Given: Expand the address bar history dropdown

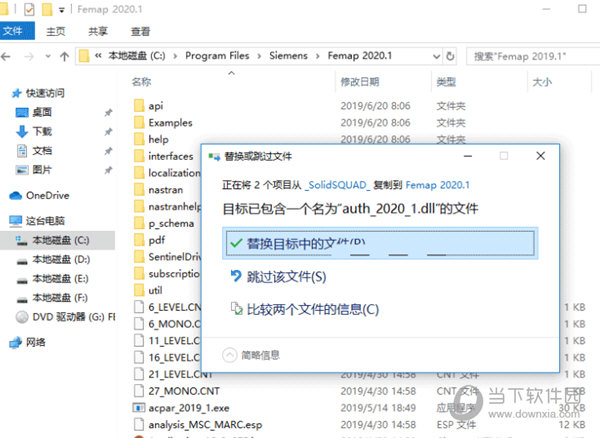Looking at the screenshot, I should tap(436, 57).
